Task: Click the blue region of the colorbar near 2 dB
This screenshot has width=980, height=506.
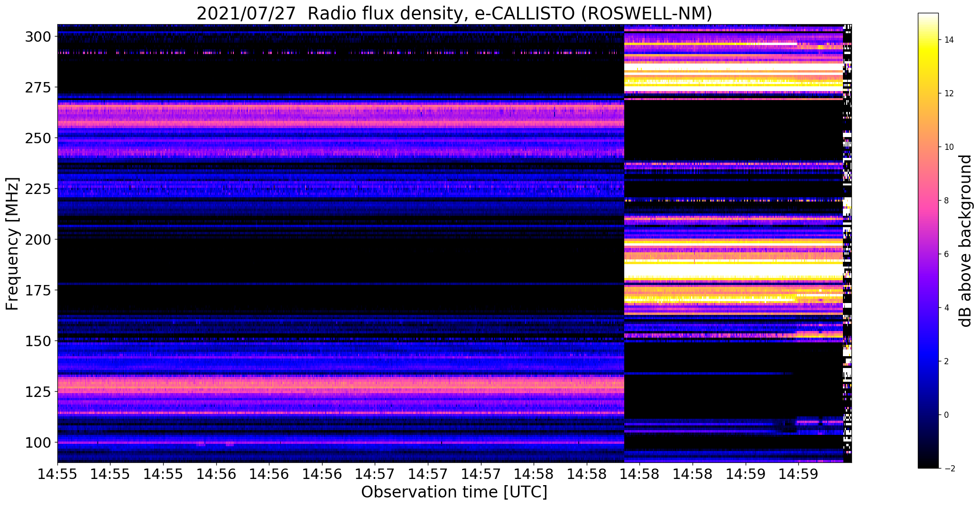Action: 928,361
